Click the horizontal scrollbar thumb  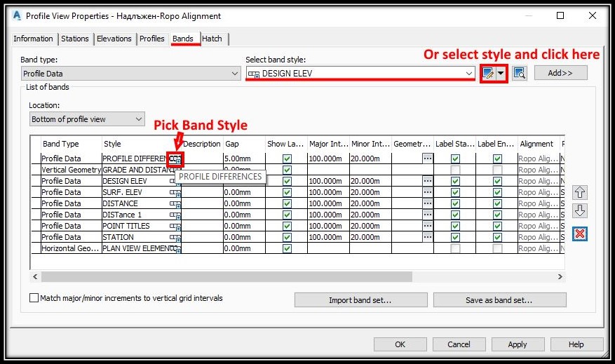click(227, 276)
